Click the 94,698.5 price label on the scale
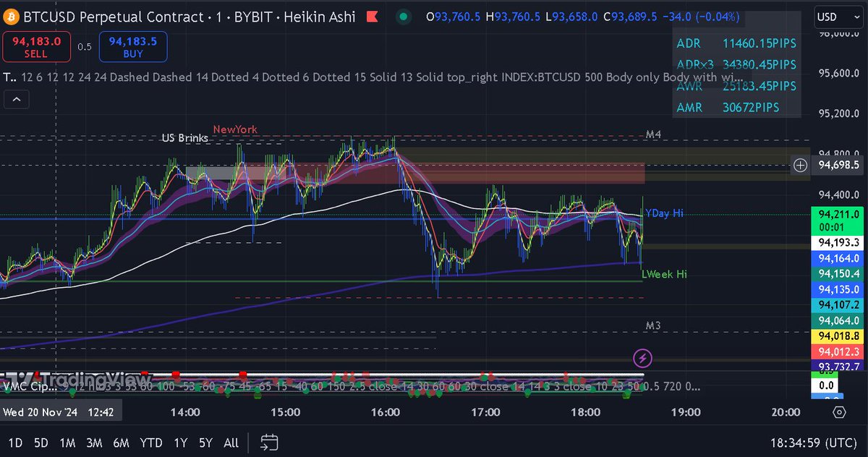The width and height of the screenshot is (868, 457). tap(839, 166)
